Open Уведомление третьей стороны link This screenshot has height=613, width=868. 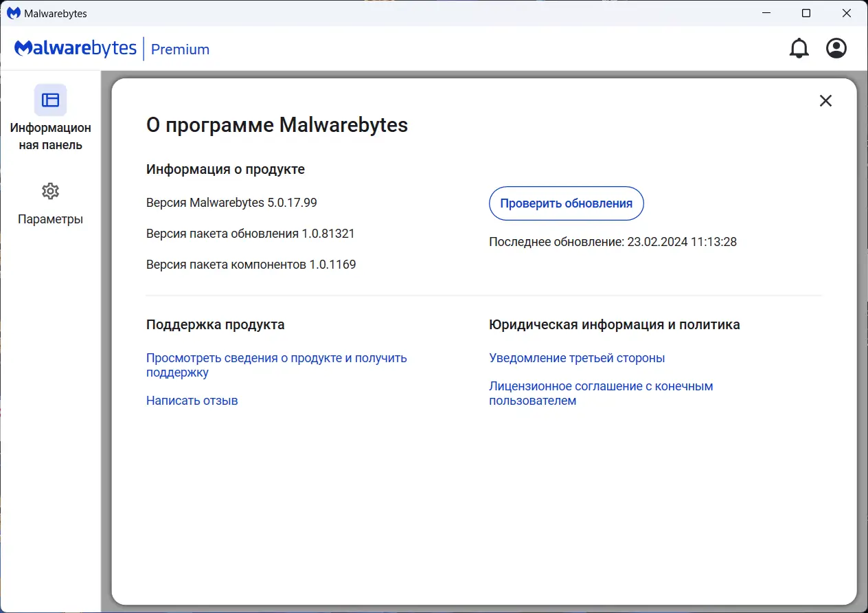point(577,358)
